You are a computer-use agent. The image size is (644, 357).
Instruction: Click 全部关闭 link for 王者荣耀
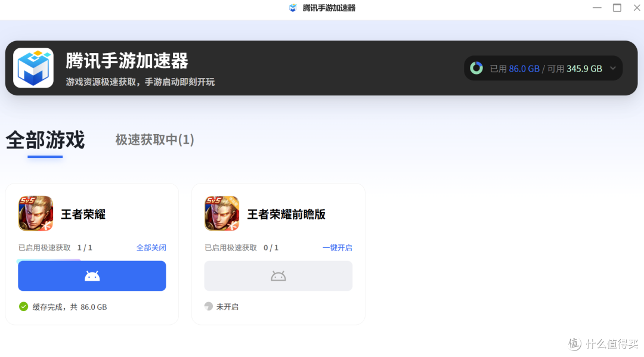[151, 248]
